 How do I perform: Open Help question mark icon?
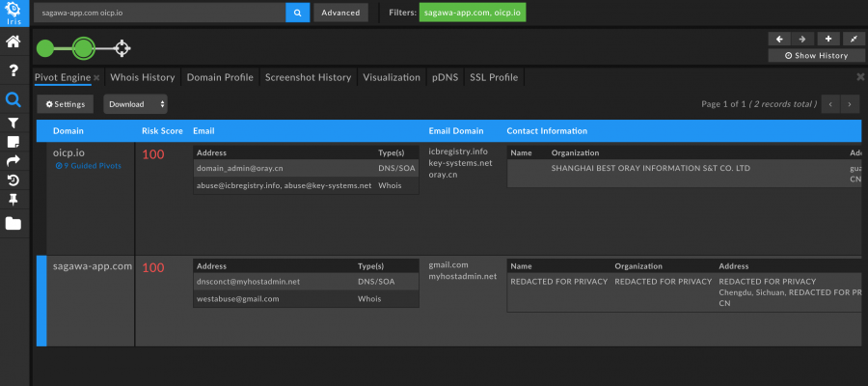[x=14, y=70]
